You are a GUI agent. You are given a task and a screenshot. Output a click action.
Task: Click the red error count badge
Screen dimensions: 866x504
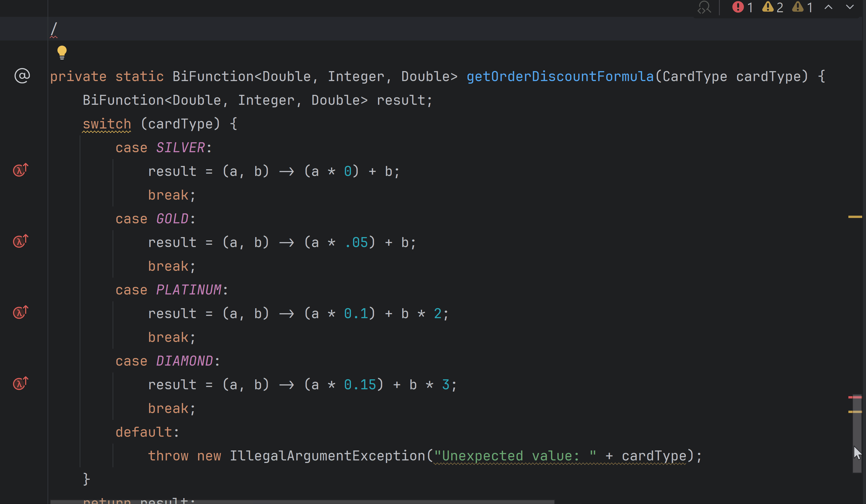point(742,7)
